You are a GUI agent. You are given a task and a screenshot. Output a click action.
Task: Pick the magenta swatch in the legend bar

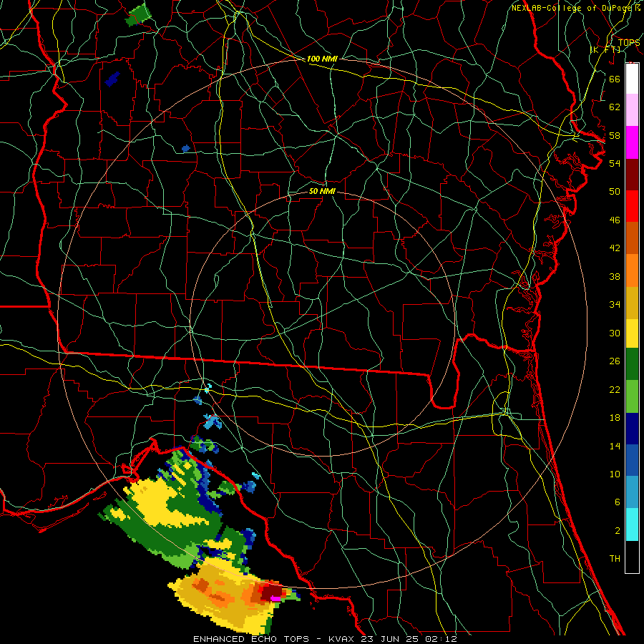point(632,142)
